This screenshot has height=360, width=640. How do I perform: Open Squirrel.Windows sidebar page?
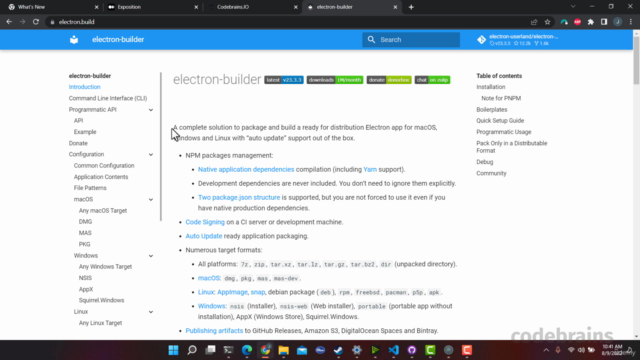101,300
